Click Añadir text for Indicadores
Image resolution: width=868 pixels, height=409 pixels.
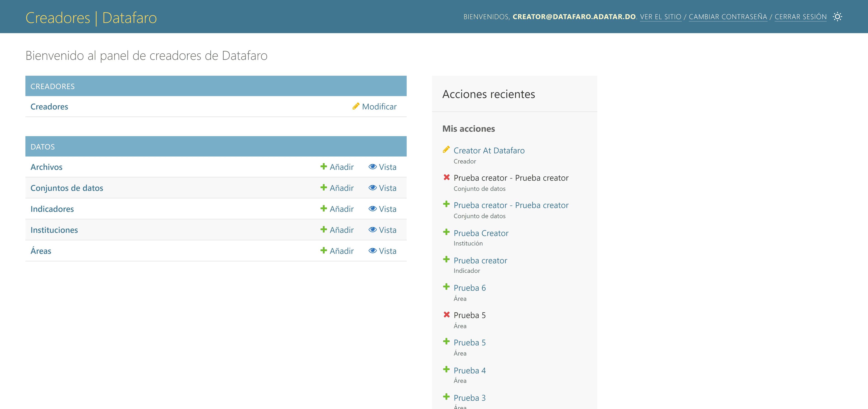pos(342,209)
